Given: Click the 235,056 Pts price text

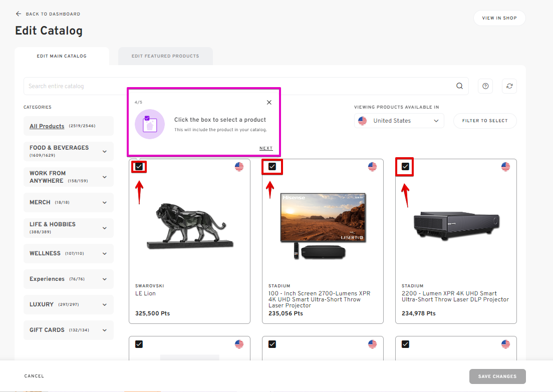Looking at the screenshot, I should 286,313.
